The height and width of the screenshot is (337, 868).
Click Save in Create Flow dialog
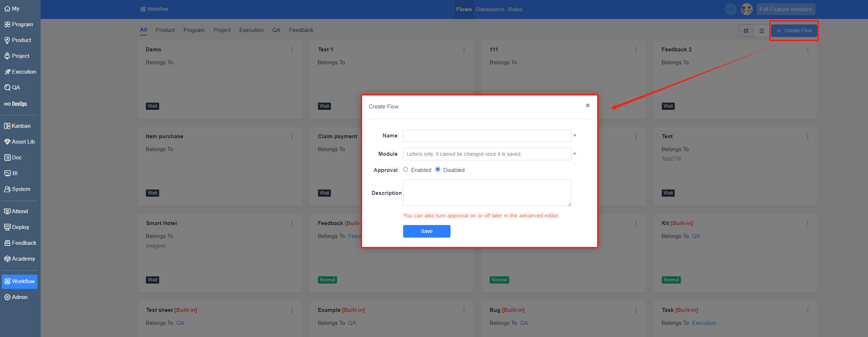(426, 231)
